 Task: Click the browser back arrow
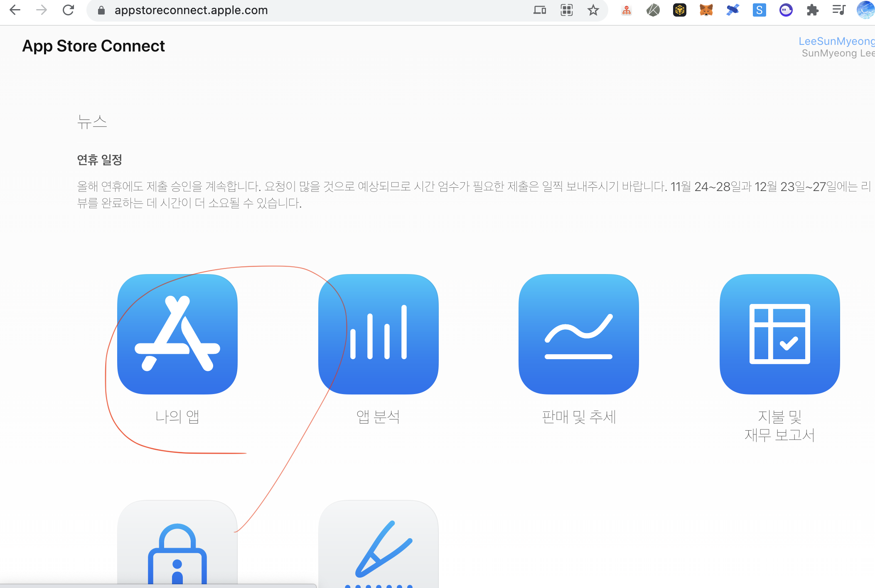tap(15, 10)
